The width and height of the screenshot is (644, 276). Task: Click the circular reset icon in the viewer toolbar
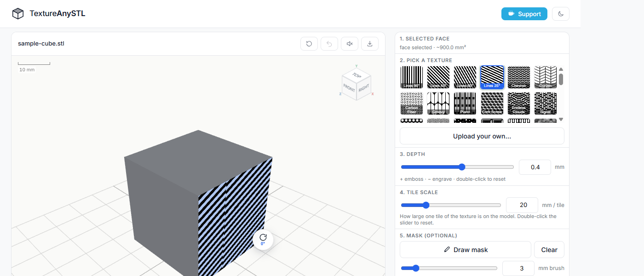point(309,44)
